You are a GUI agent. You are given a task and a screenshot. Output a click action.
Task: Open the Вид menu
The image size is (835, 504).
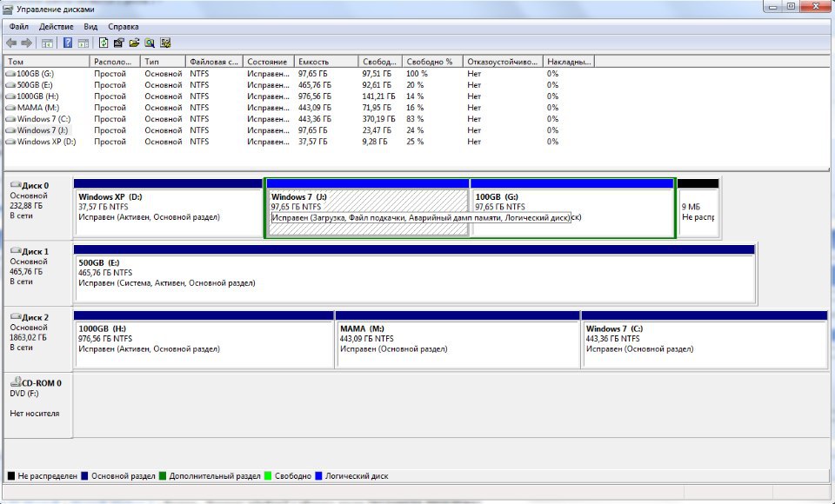90,27
